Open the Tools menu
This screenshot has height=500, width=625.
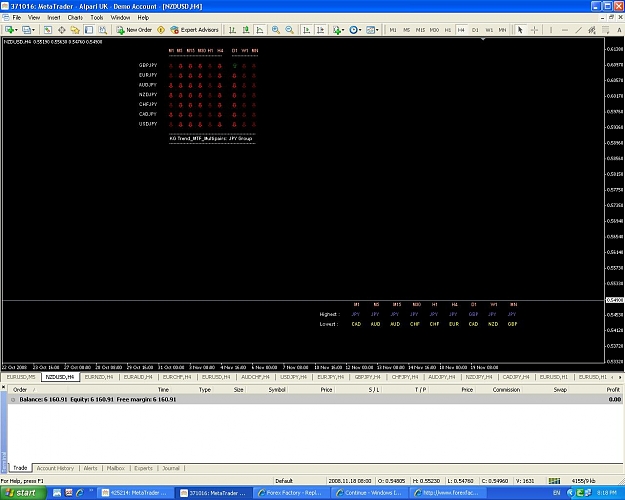click(x=97, y=18)
